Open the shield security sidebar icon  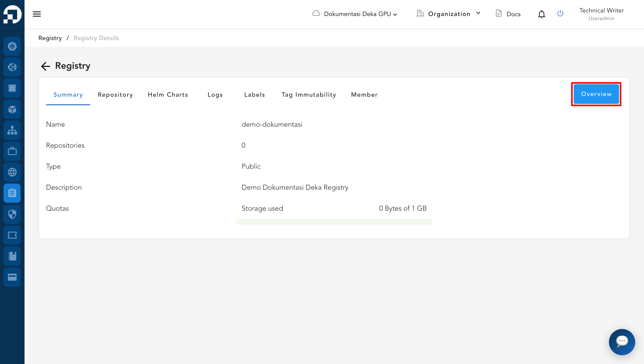(12, 214)
